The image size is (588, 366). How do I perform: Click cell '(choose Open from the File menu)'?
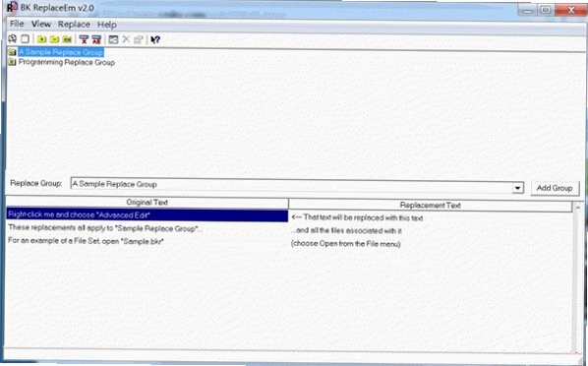point(346,244)
